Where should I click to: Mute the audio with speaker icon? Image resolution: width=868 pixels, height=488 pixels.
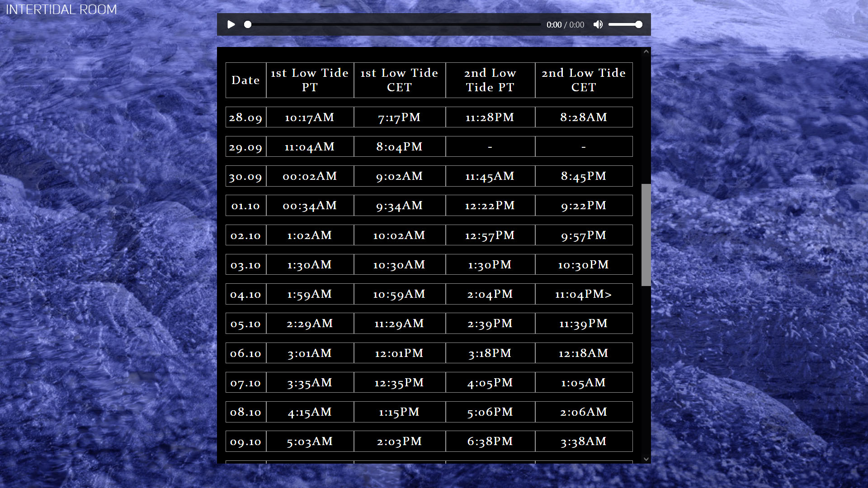598,24
